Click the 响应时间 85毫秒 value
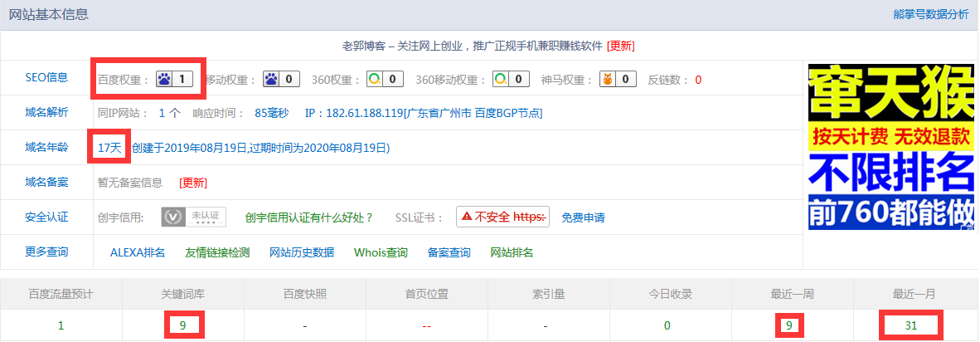Image resolution: width=980 pixels, height=342 pixels. coord(272,113)
